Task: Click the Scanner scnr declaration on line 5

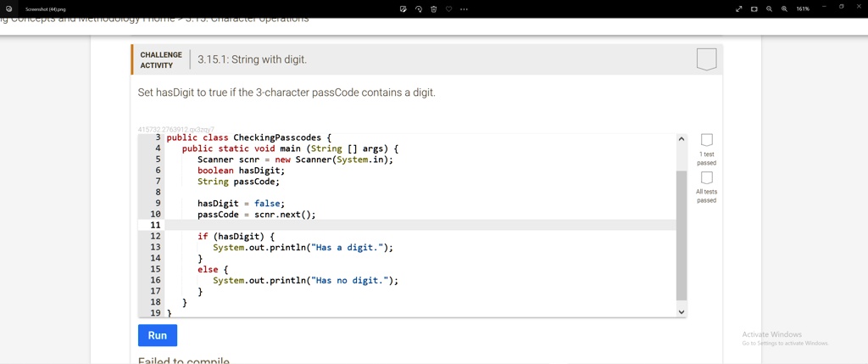Action: pos(295,160)
